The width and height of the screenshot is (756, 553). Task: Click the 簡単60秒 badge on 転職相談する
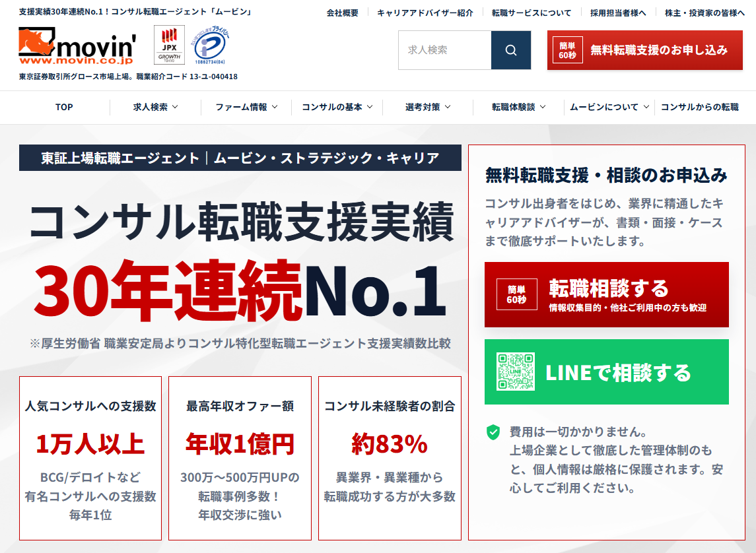pos(516,294)
